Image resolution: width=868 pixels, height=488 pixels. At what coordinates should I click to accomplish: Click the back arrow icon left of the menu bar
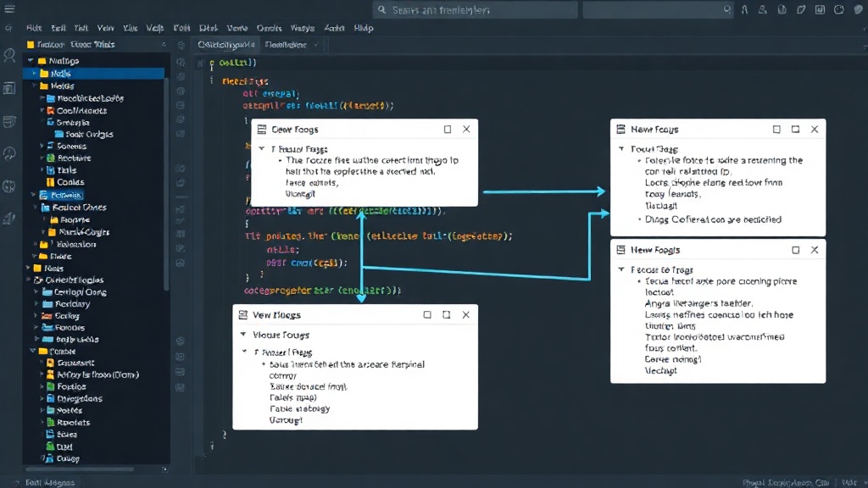pyautogui.click(x=8, y=28)
